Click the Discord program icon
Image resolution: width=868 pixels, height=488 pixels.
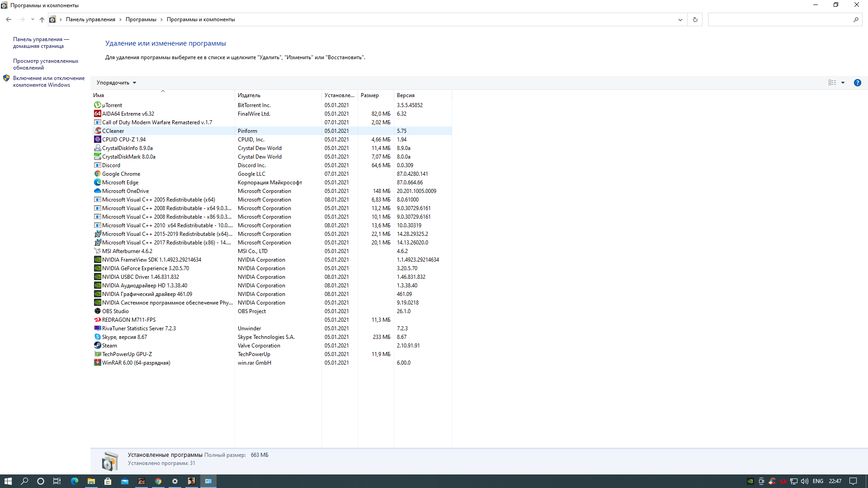[x=97, y=165]
